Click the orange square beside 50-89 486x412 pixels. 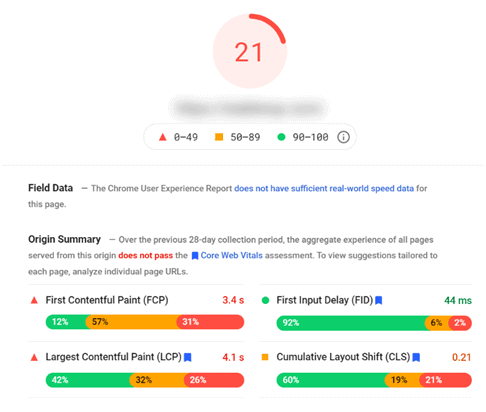tap(219, 137)
